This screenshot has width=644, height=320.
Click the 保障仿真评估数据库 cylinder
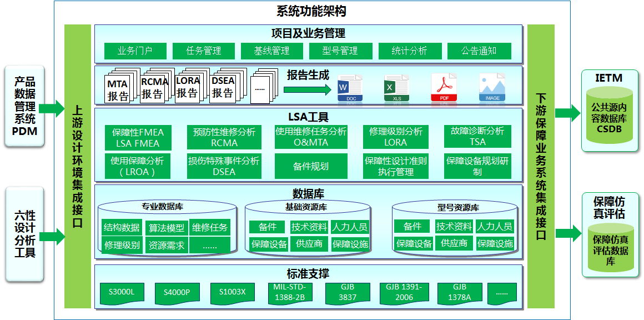[x=610, y=247]
